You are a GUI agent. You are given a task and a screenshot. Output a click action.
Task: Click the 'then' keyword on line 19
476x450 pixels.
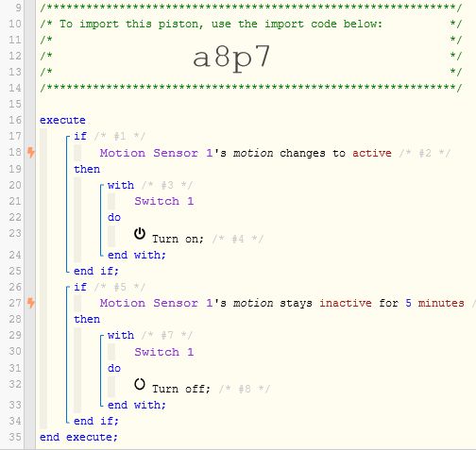pos(87,169)
